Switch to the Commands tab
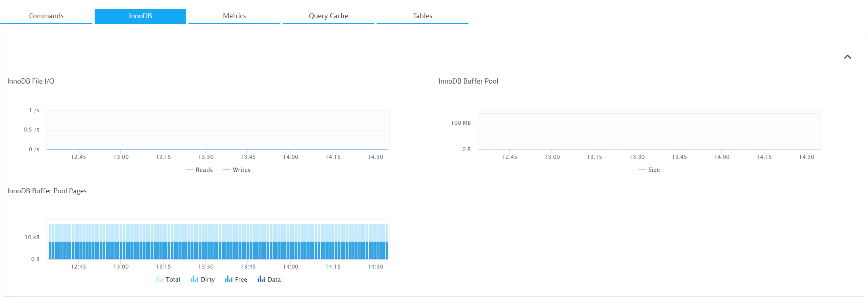The width and height of the screenshot is (868, 303). click(x=46, y=16)
